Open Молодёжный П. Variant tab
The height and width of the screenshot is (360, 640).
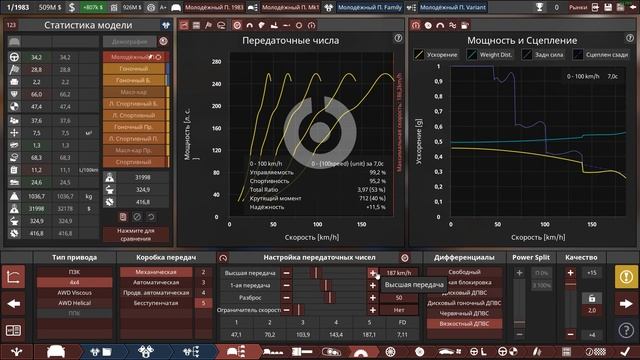click(x=453, y=7)
